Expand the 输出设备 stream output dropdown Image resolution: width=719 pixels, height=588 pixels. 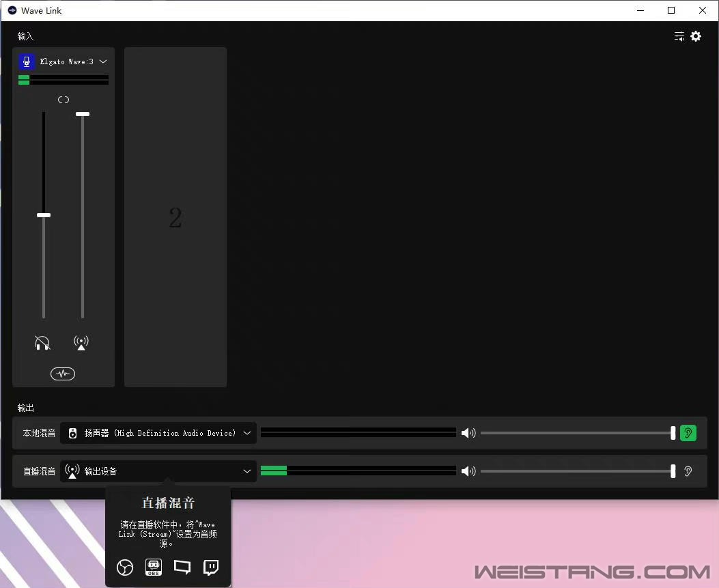pos(247,471)
